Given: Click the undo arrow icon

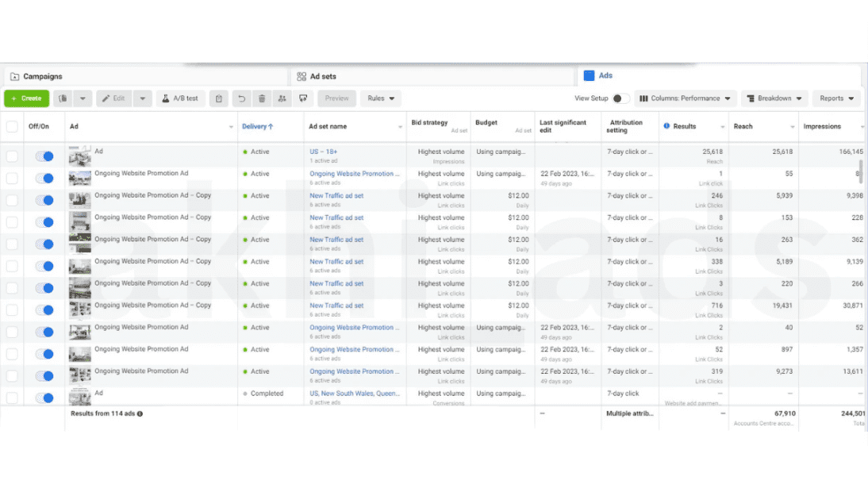Looking at the screenshot, I should pos(242,98).
